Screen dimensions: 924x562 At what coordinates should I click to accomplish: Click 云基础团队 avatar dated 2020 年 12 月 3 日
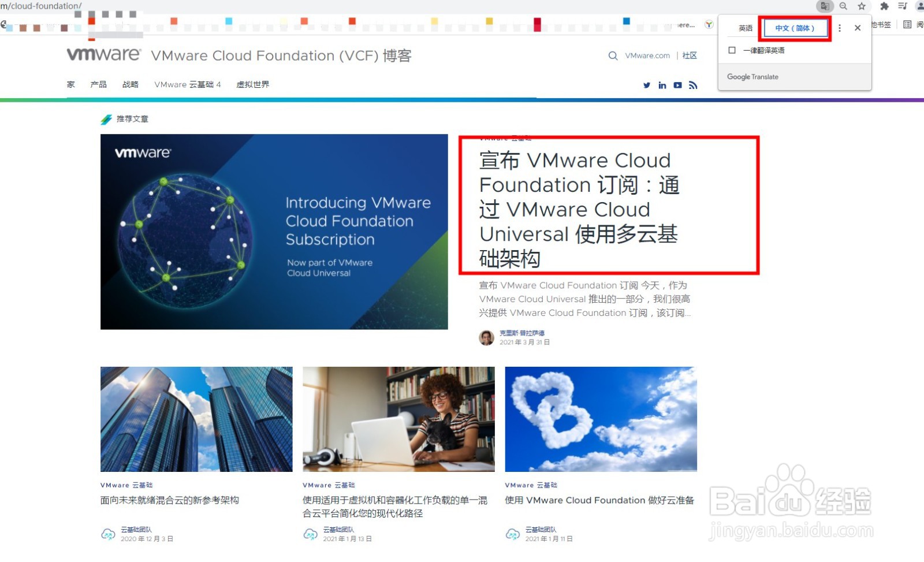(x=108, y=534)
